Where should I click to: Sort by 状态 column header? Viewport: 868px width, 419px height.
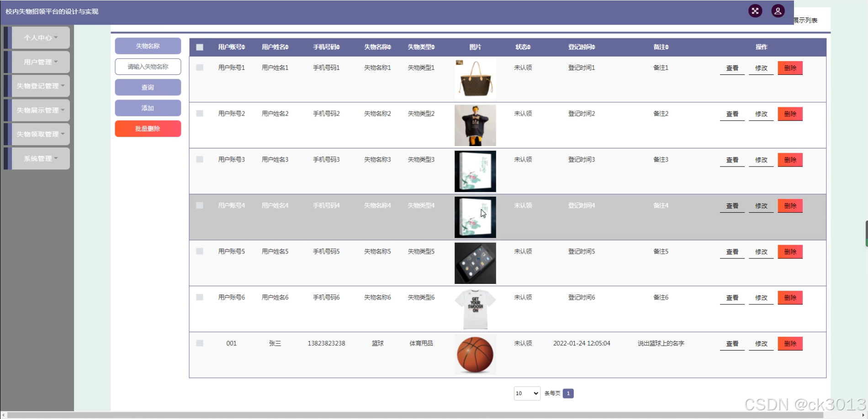click(523, 47)
